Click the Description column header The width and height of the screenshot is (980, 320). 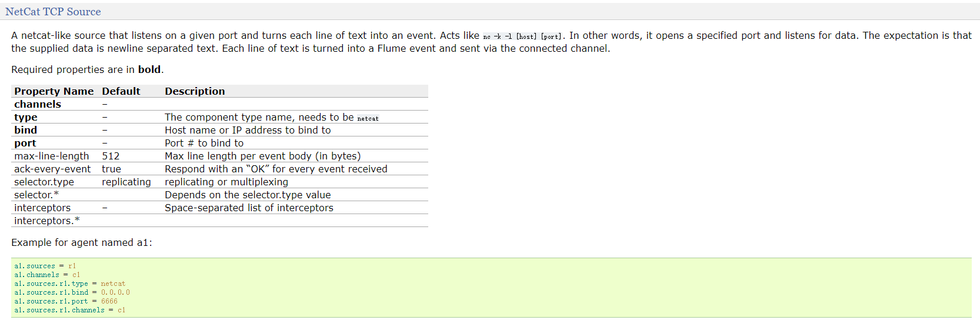(x=195, y=91)
